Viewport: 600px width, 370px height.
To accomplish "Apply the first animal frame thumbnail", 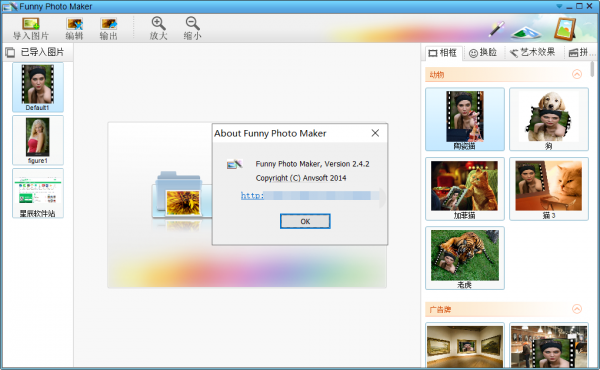I will pyautogui.click(x=465, y=119).
